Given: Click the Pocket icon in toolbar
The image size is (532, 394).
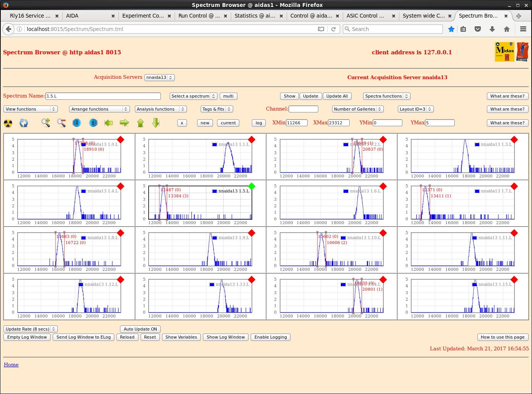Looking at the screenshot, I should [x=478, y=29].
